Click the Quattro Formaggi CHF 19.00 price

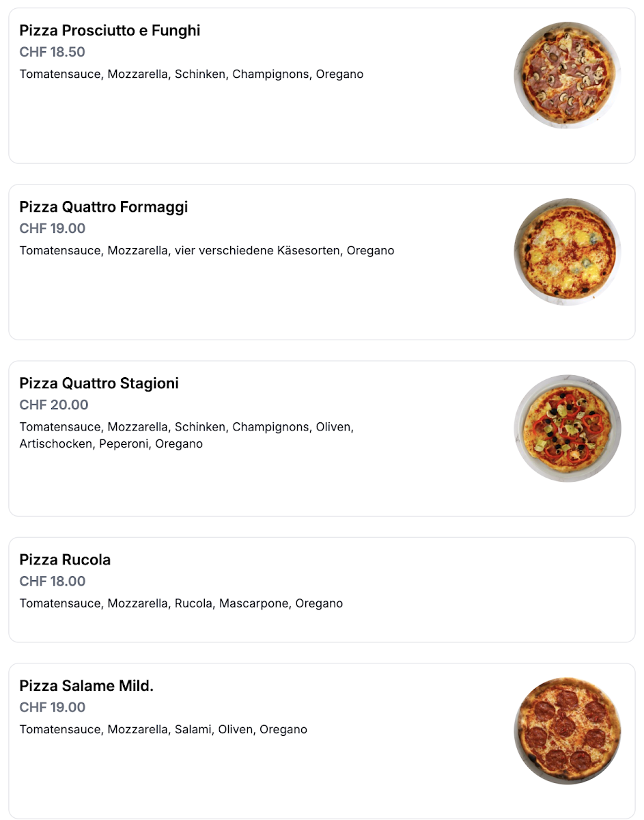tap(52, 228)
